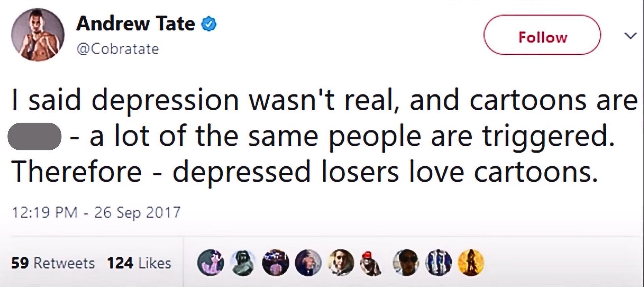Open the dark avatar with pink center
Screen dimensions: 644x287
[x=275, y=263]
